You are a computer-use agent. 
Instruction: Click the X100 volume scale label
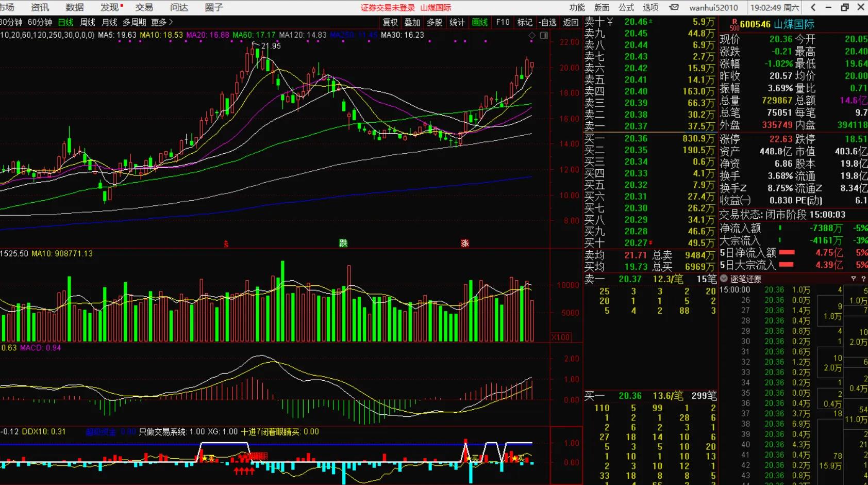tap(560, 337)
